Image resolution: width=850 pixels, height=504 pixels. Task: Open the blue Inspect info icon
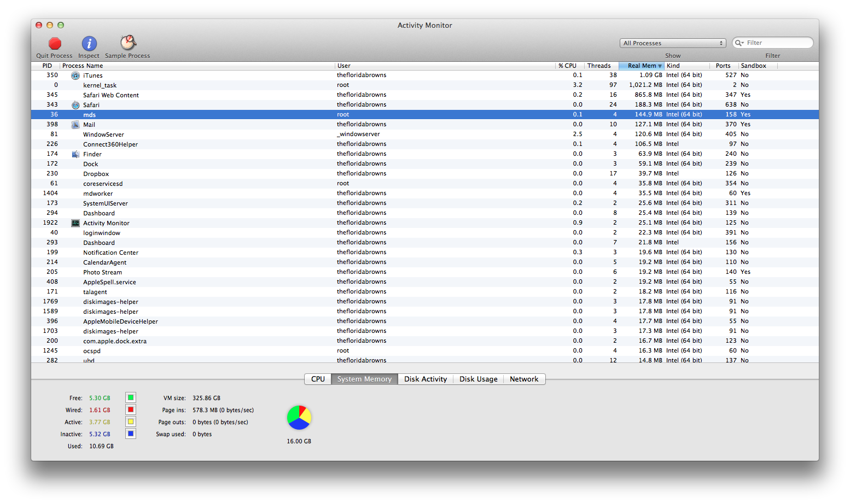[x=89, y=43]
